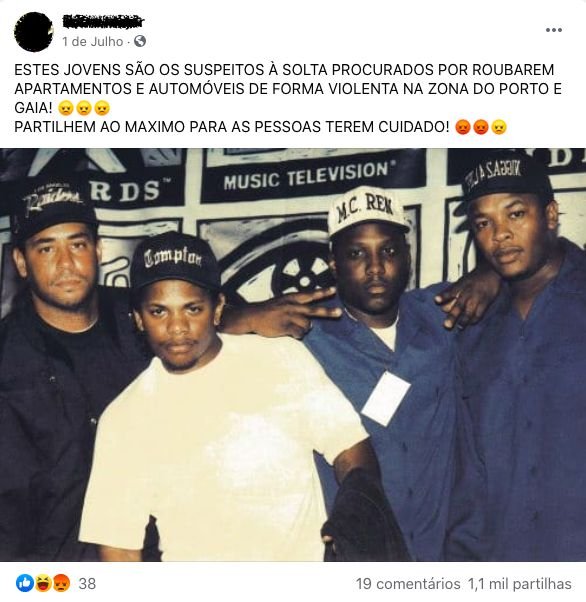Click the first red angry emoji after CUIDADO!
Screen dimensions: 586x602
point(463,127)
